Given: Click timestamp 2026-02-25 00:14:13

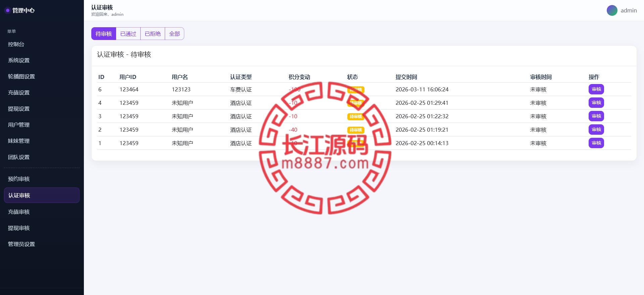Looking at the screenshot, I should pyautogui.click(x=422, y=143).
